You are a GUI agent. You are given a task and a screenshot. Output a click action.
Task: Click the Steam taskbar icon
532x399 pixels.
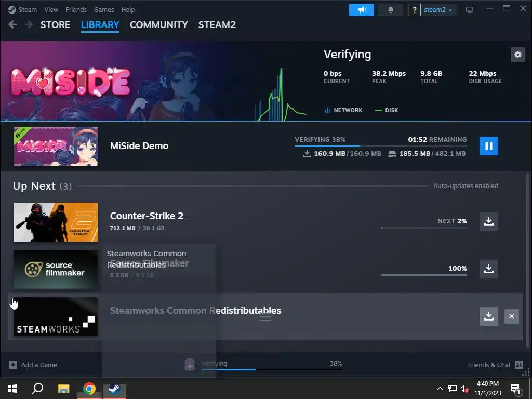click(x=115, y=389)
